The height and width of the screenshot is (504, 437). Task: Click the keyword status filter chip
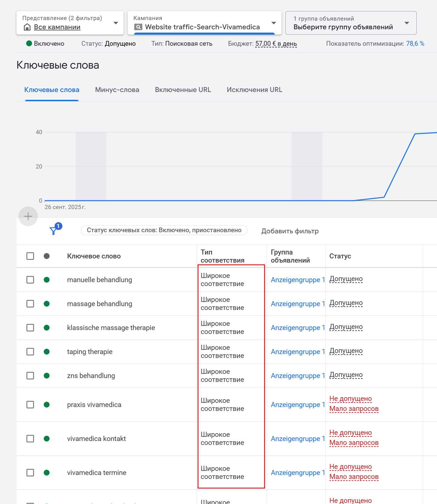(164, 230)
